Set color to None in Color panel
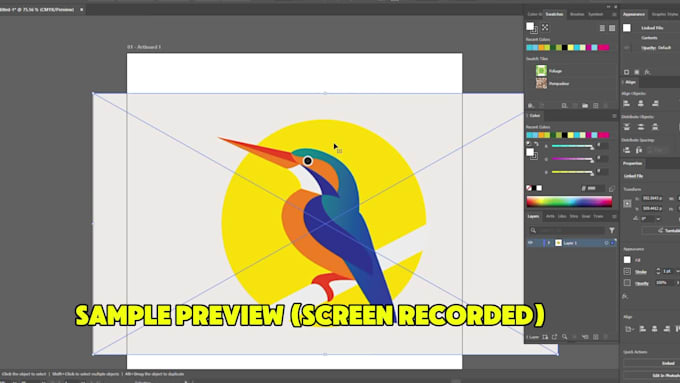Viewport: 680px width, 383px height. pyautogui.click(x=529, y=188)
